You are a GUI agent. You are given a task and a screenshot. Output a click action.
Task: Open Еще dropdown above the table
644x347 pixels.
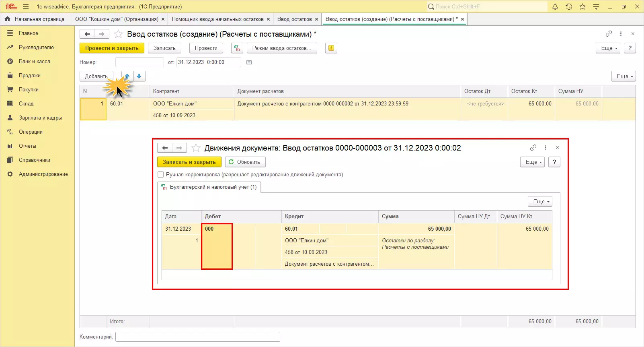[x=624, y=76]
